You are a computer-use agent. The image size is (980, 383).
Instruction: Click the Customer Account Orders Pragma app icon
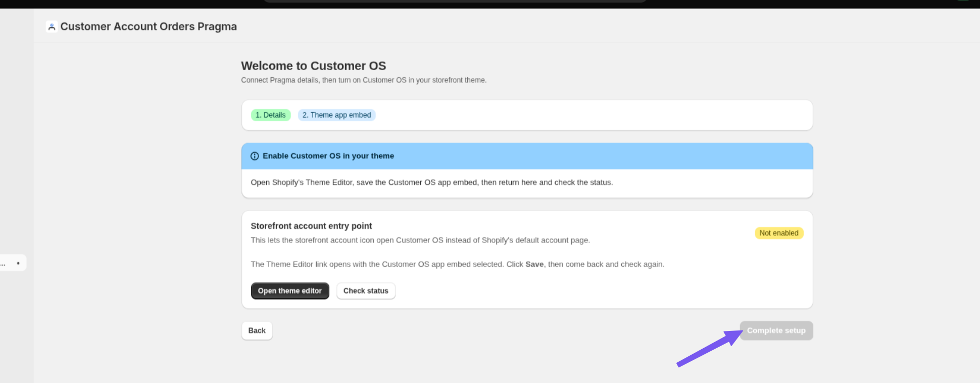[51, 27]
